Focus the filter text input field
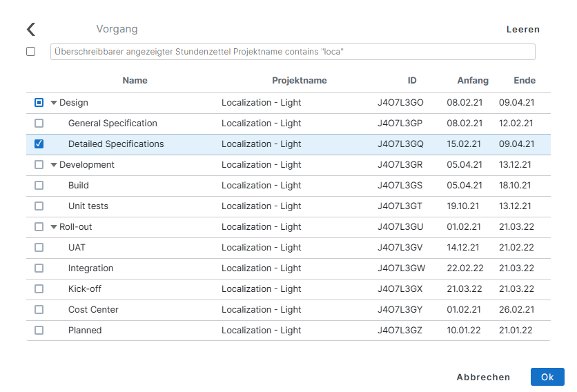Screen dimensions: 577x392 293,52
